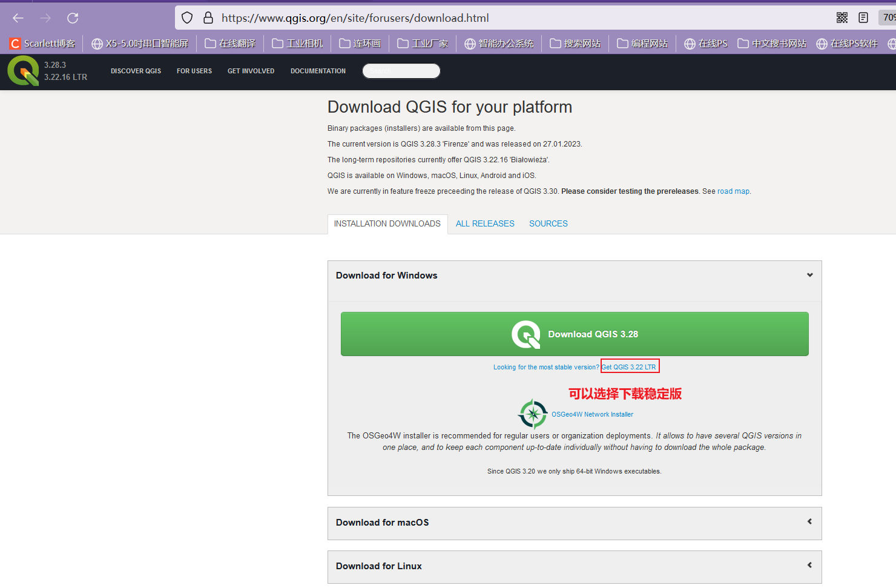
Task: Open the 编程网站 bookmark folder
Action: [x=642, y=44]
